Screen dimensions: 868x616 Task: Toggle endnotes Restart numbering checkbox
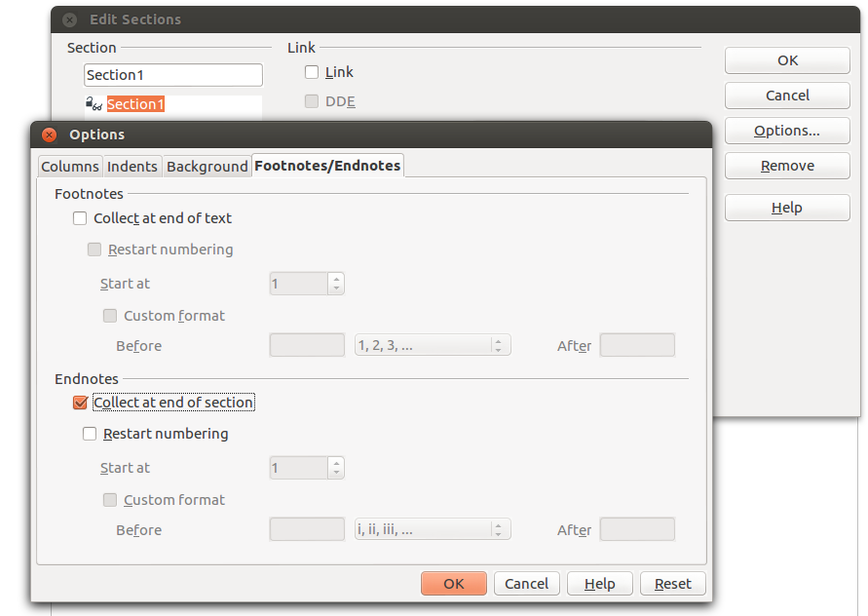point(91,434)
